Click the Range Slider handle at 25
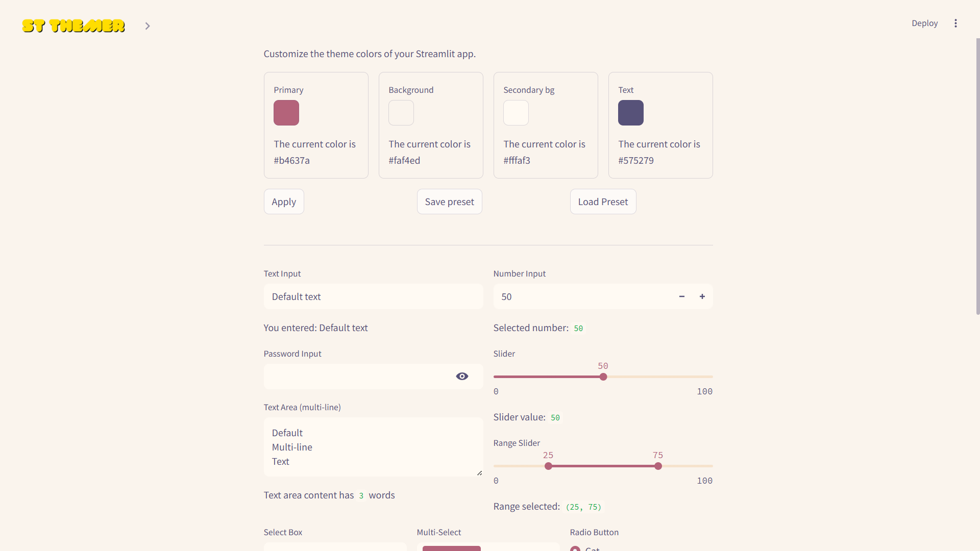 tap(548, 466)
